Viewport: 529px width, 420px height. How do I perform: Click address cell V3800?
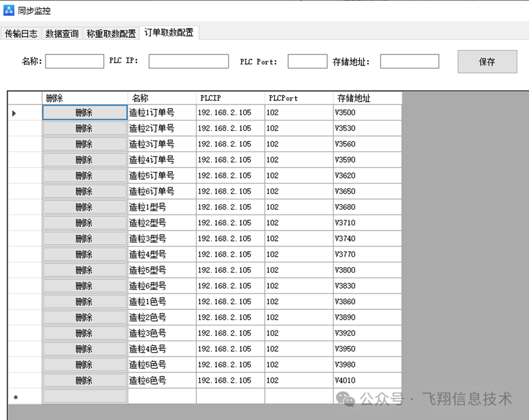point(368,270)
